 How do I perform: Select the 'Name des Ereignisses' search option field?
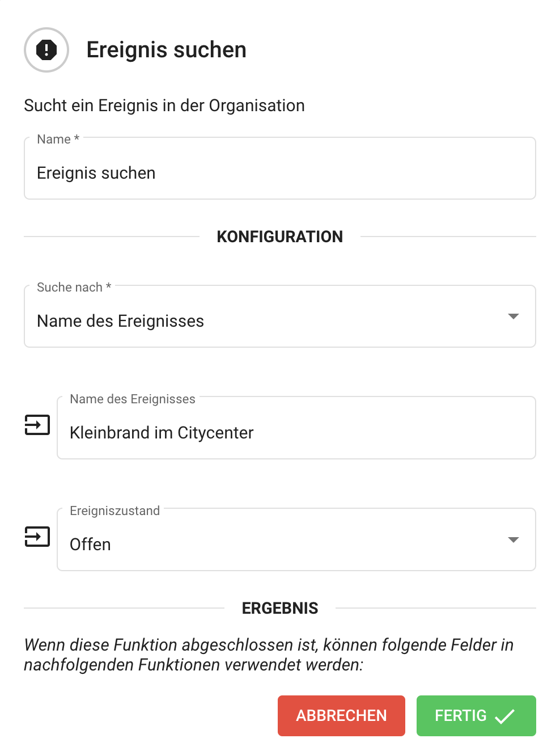[x=266, y=321]
